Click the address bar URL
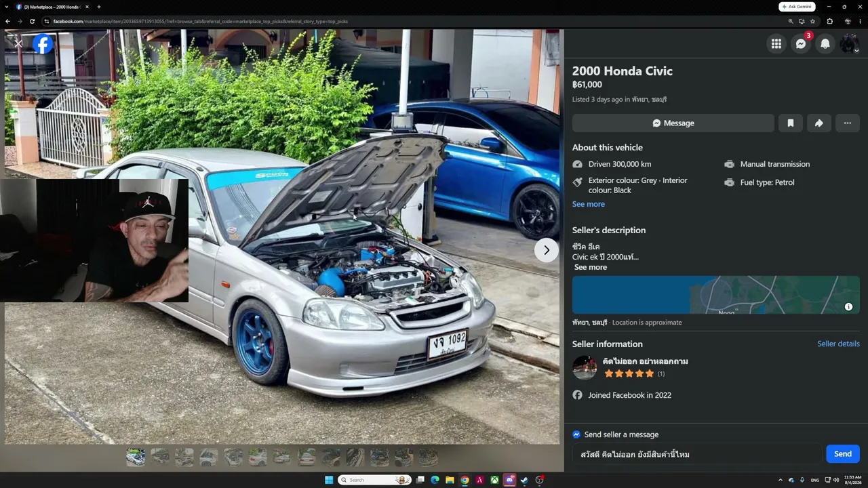The width and height of the screenshot is (868, 488). [201, 21]
